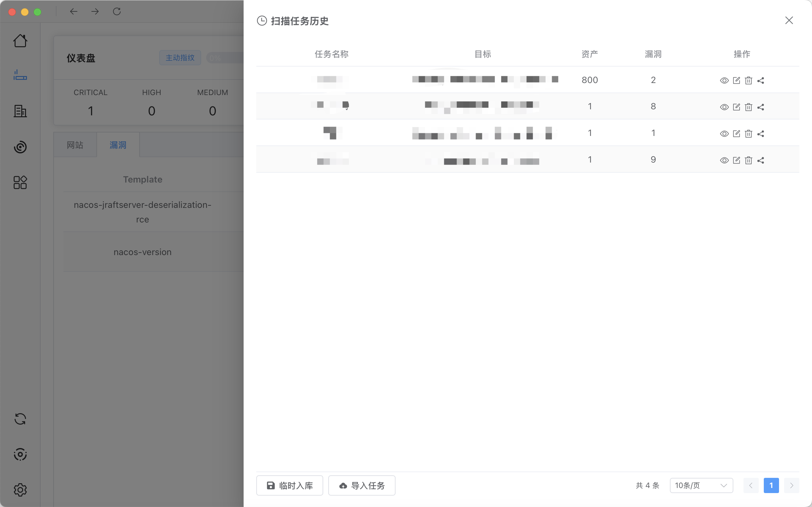Click the sync refresh icon in sidebar
The height and width of the screenshot is (507, 812).
coord(20,419)
